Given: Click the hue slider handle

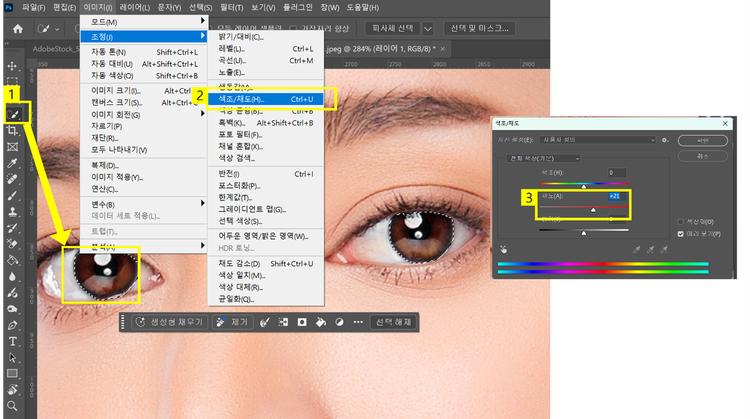Looking at the screenshot, I should coord(584,187).
